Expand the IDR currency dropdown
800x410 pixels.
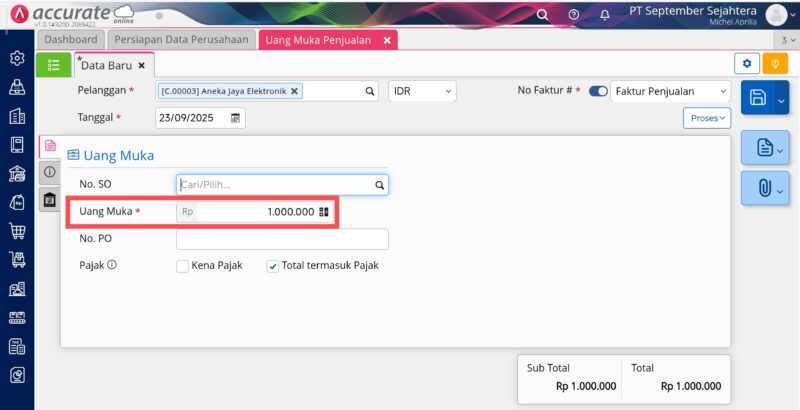(x=423, y=91)
